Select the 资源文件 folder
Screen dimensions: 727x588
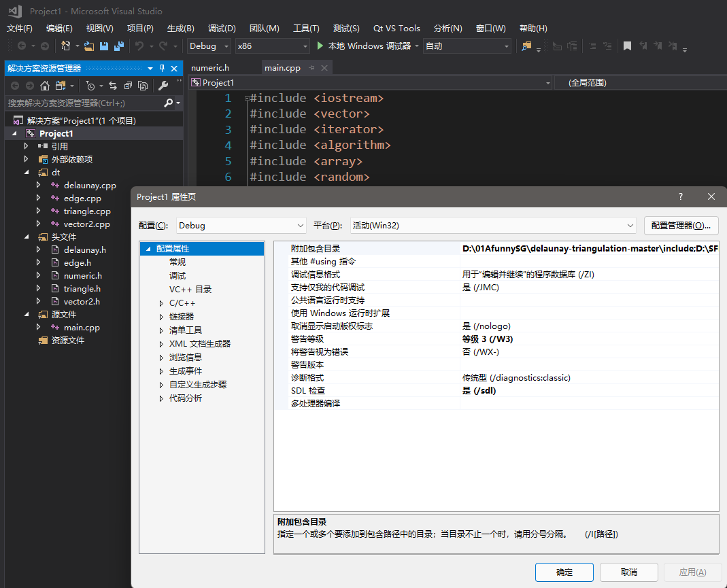(x=68, y=341)
